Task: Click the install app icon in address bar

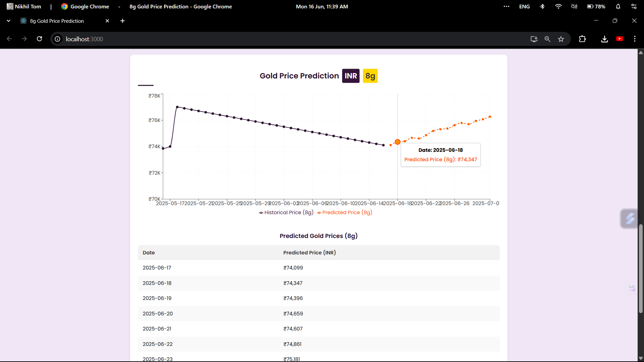Action: point(534,39)
